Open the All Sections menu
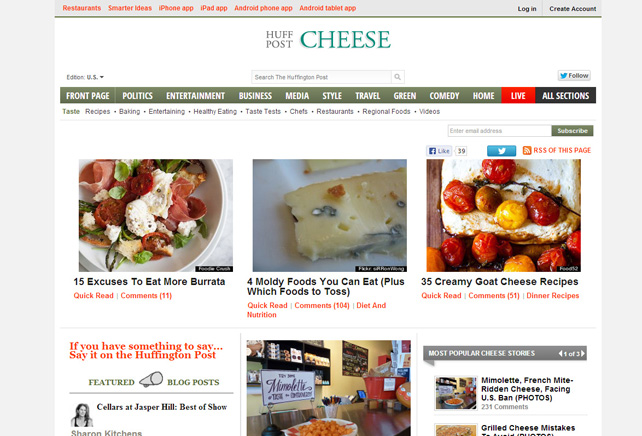This screenshot has height=436, width=642. tap(565, 96)
